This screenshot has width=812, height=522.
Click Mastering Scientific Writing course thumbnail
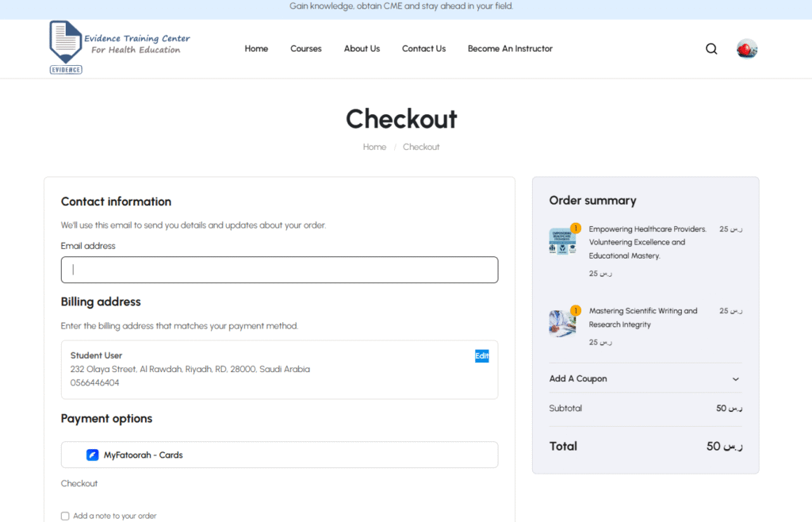pyautogui.click(x=562, y=324)
